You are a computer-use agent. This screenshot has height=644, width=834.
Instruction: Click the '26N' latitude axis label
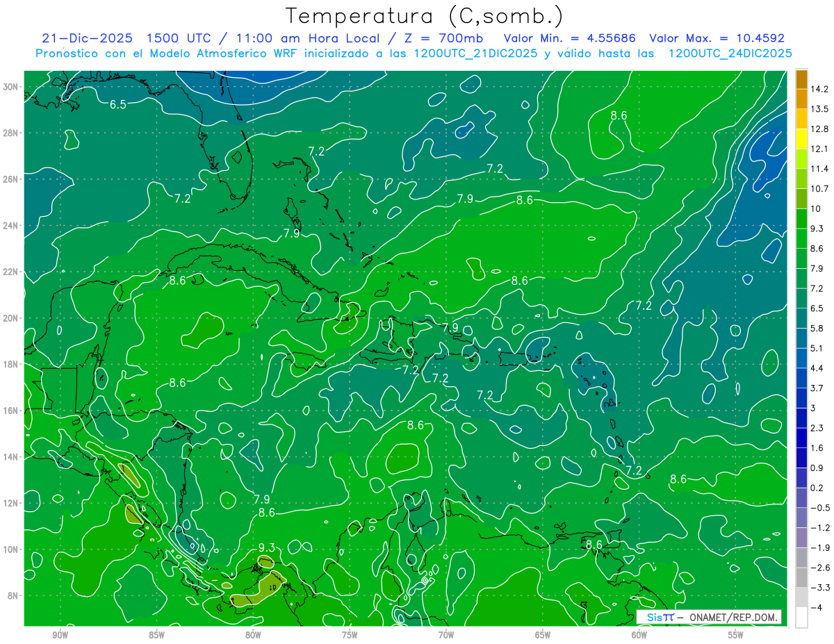12,179
